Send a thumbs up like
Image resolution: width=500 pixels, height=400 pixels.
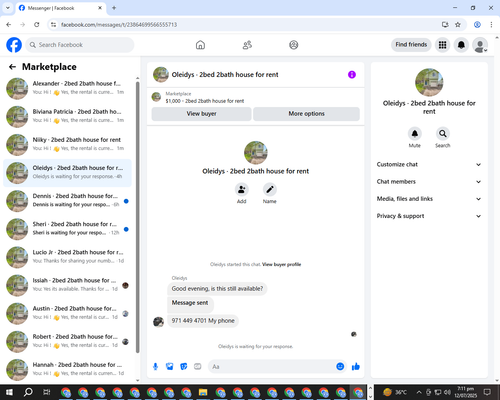[356, 367]
